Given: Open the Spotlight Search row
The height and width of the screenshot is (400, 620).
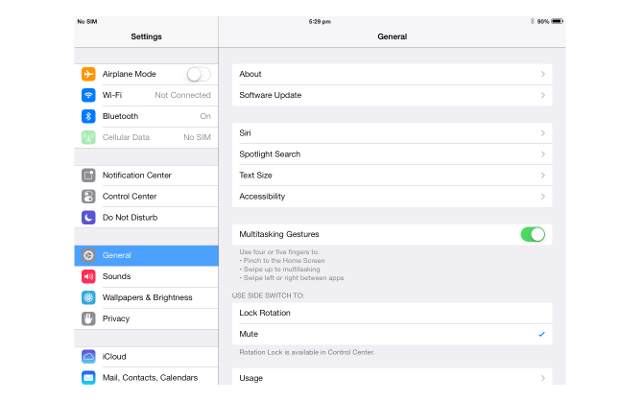Looking at the screenshot, I should pos(392,154).
